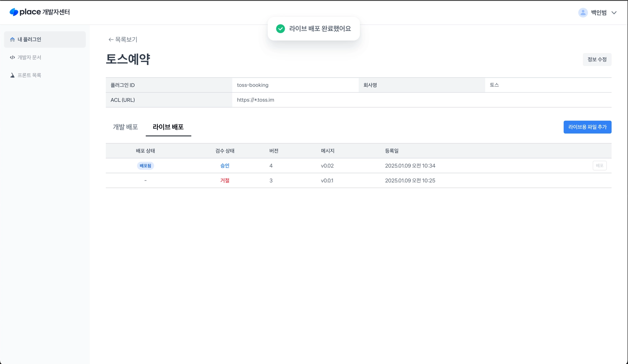The image size is (628, 364).
Task: Click the code brackets icon for 개발자 문서
Action: 12,57
